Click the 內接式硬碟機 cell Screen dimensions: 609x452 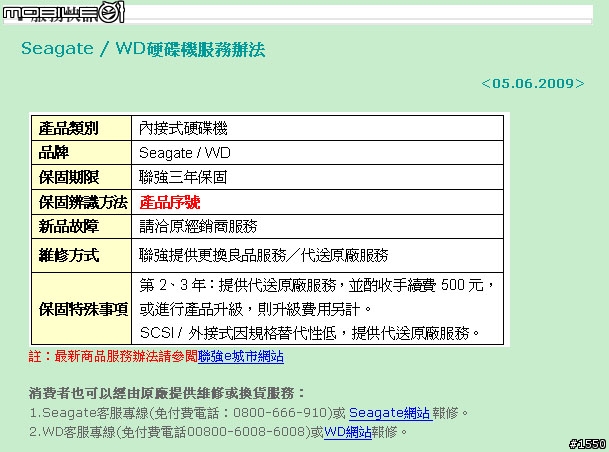[317, 128]
